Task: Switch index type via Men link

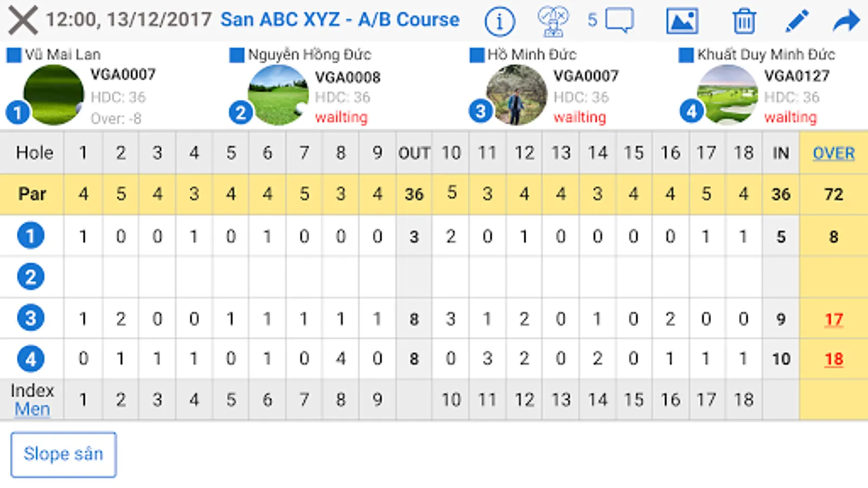Action: point(32,409)
